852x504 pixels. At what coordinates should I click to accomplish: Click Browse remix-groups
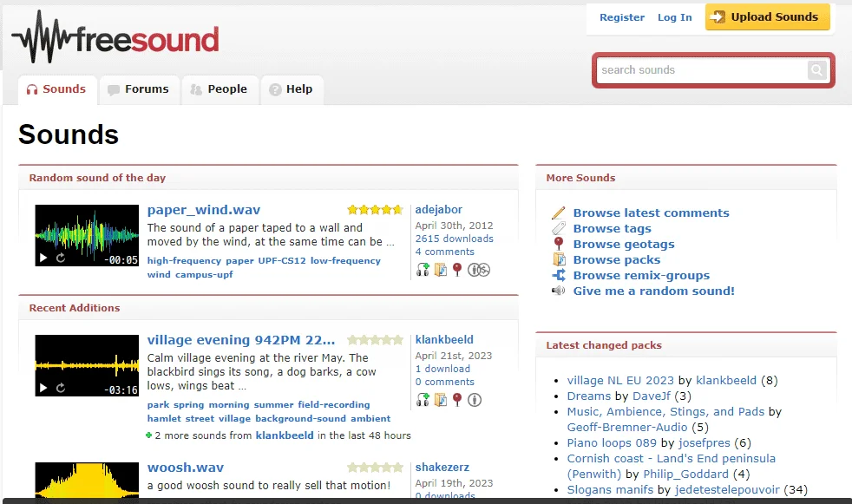tap(641, 275)
